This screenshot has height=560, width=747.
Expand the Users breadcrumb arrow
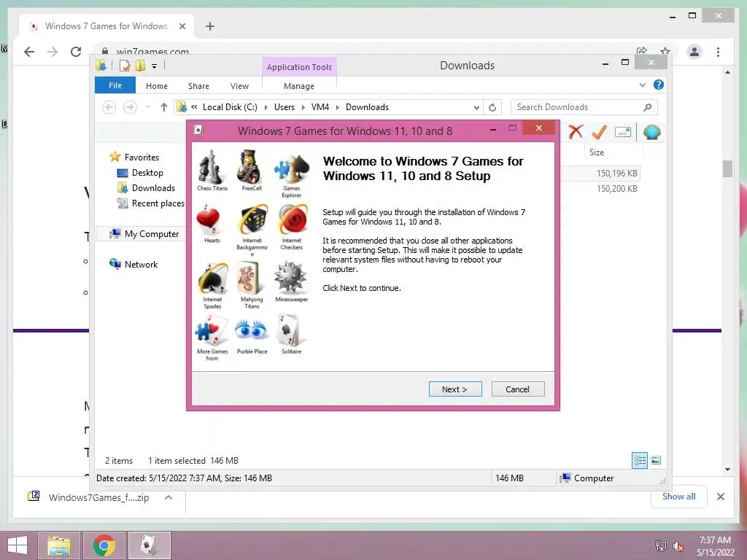(303, 108)
